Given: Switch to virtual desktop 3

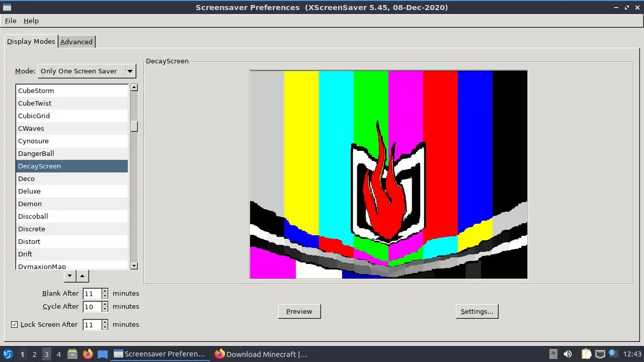Looking at the screenshot, I should pos(46,354).
